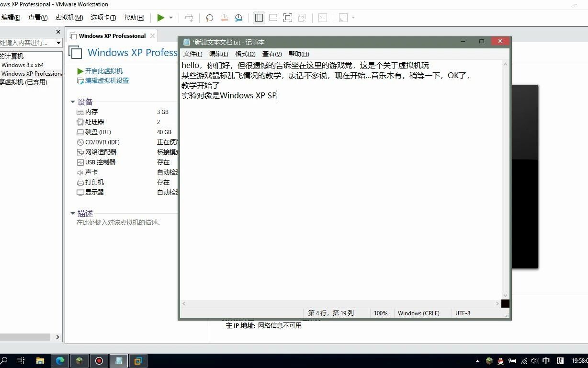
Task: Click Notepad vertical scrollbar up arrow
Action: (505, 64)
